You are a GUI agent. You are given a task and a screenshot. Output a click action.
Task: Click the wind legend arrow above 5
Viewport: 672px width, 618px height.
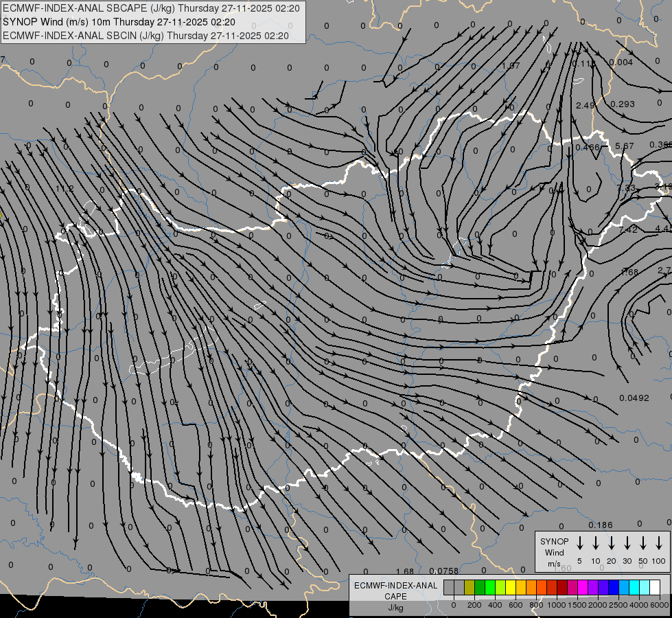tap(579, 543)
